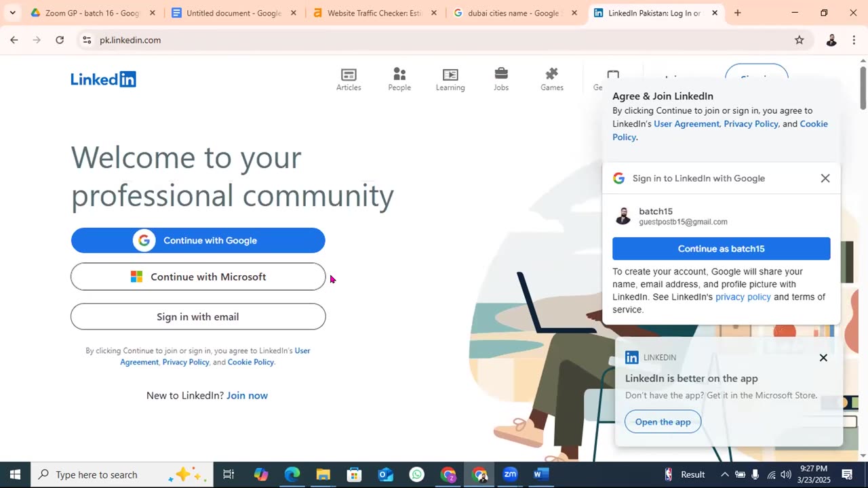Go back to the previous page
This screenshot has height=488, width=868.
coord(14,40)
